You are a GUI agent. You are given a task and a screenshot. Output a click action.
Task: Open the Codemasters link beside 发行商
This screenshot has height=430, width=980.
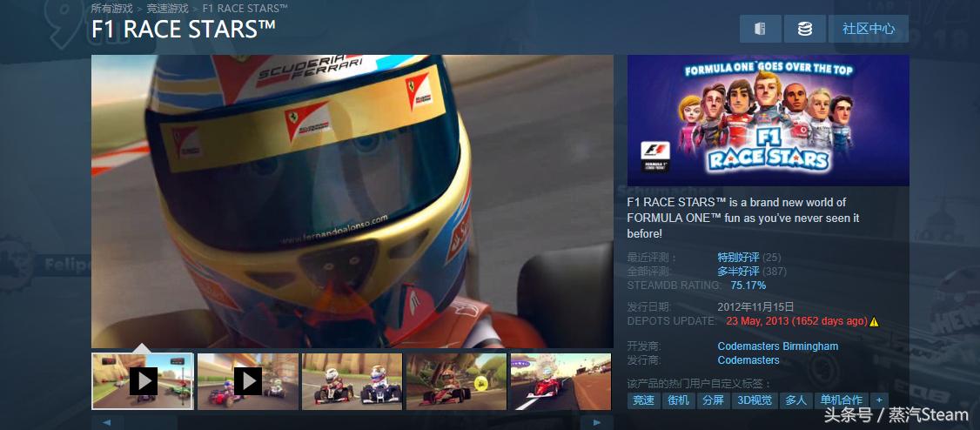(x=748, y=360)
